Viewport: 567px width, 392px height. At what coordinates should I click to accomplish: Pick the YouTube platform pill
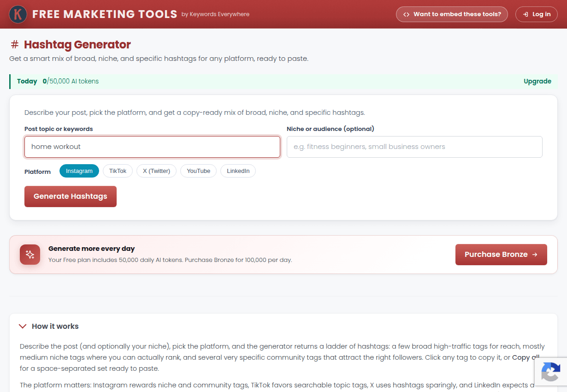coord(198,171)
